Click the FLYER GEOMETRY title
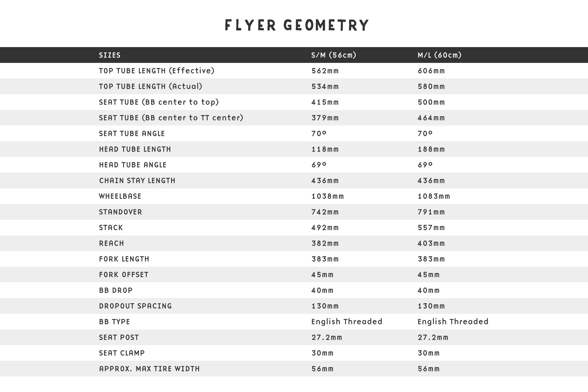Viewport: 588px width, 392px height. [297, 25]
